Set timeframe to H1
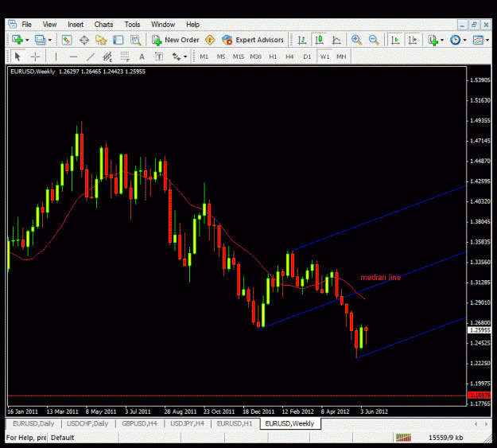This screenshot has width=497, height=448. [273, 56]
